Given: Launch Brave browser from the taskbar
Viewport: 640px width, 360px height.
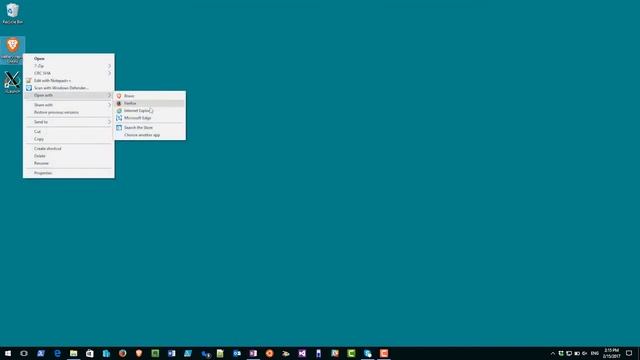Looking at the screenshot, I should 139,353.
